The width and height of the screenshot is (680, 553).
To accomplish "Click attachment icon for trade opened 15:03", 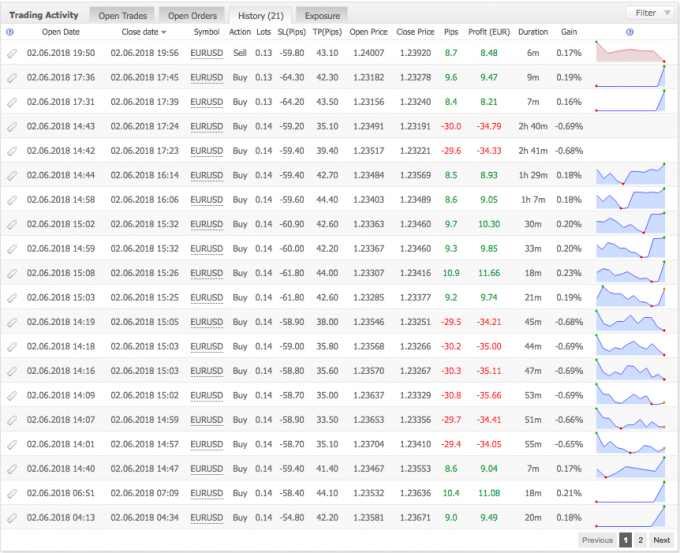I will coord(12,298).
